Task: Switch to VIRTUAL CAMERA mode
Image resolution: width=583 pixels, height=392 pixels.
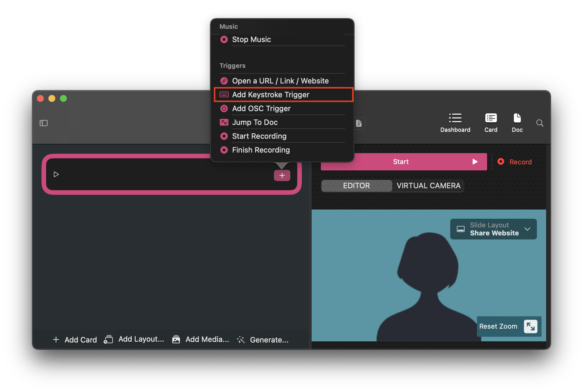Action: [428, 186]
